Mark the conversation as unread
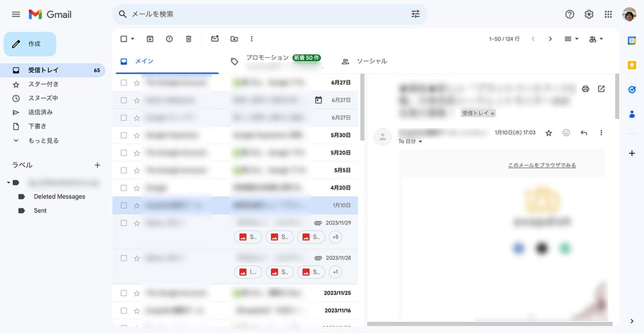The width and height of the screenshot is (644, 333). click(x=215, y=39)
